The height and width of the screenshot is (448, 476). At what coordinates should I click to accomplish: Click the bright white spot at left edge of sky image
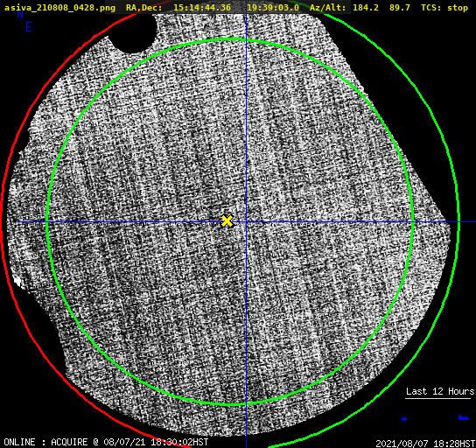pos(17,282)
